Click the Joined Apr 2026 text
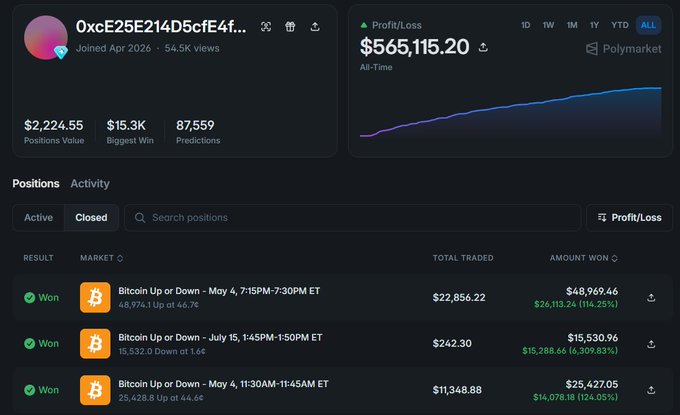This screenshot has height=415, width=680. click(113, 48)
